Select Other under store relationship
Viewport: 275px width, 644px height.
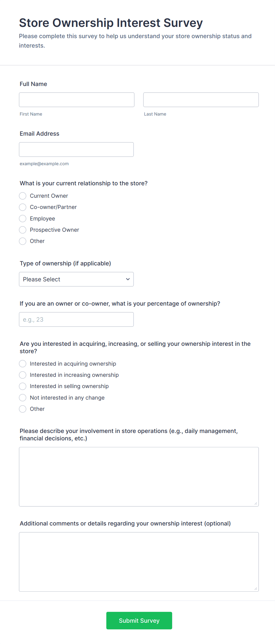pyautogui.click(x=23, y=241)
